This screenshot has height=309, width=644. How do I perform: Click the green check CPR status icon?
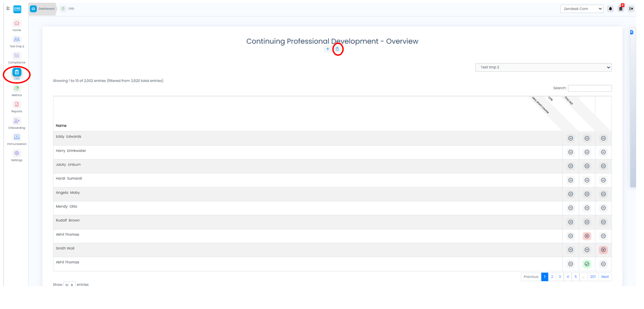587,264
